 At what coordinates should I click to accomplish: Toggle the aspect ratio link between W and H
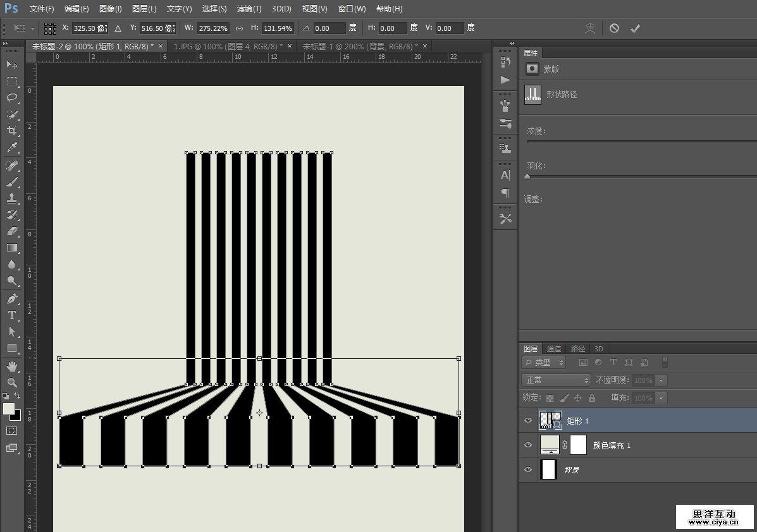(239, 28)
